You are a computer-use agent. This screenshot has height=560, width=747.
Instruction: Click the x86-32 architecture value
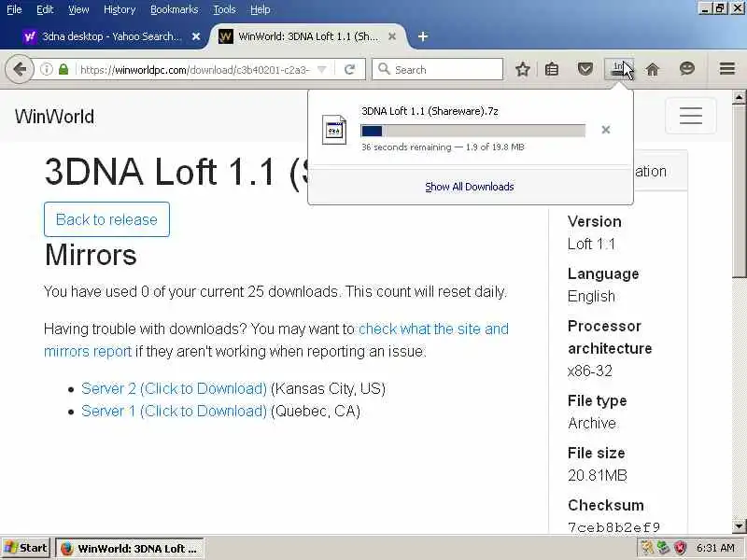[590, 371]
